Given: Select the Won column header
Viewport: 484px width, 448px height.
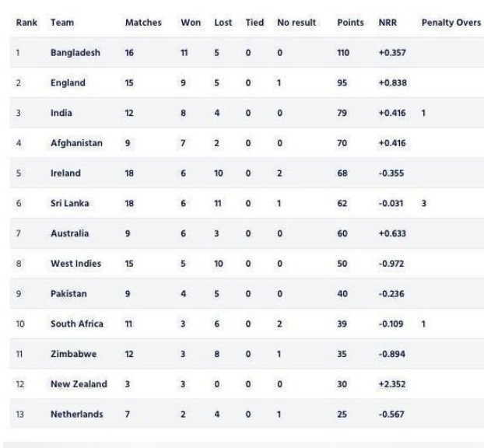Looking at the screenshot, I should (x=191, y=23).
